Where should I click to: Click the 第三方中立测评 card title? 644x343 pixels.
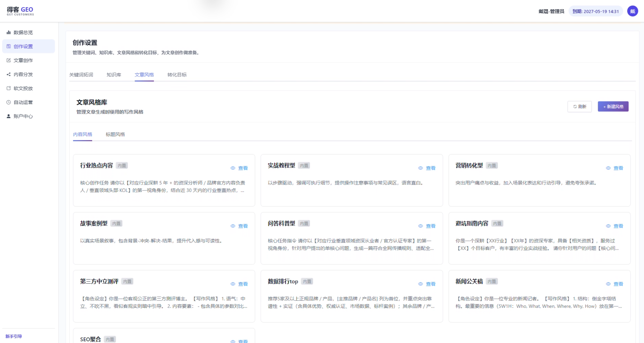pos(99,281)
